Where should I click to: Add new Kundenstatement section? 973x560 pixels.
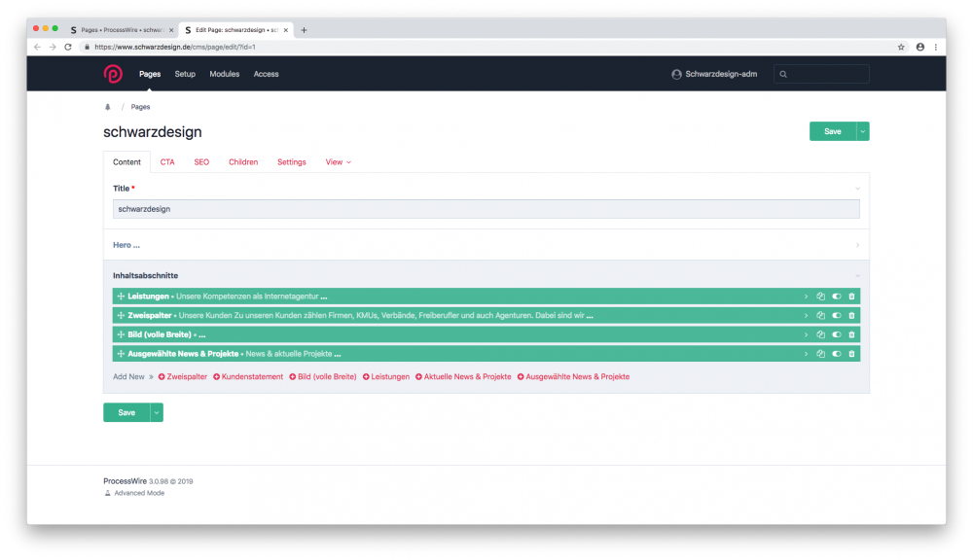coord(248,376)
